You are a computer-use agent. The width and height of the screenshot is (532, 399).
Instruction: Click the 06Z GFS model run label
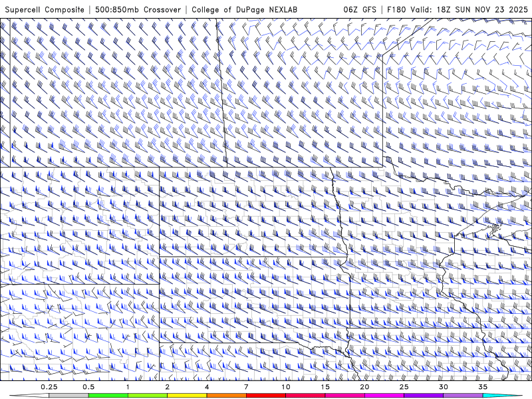pyautogui.click(x=360, y=9)
